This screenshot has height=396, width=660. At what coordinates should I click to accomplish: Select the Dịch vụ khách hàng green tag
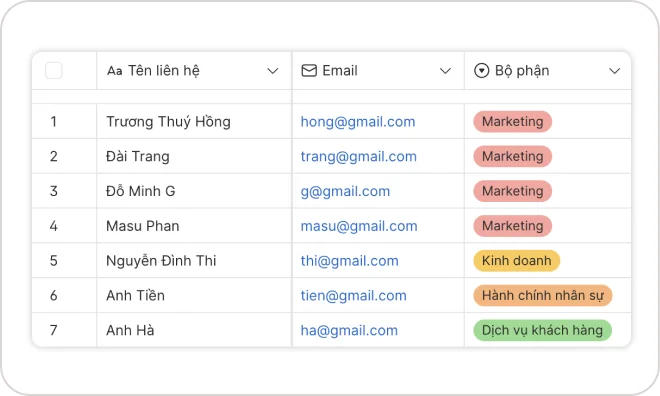tap(542, 330)
